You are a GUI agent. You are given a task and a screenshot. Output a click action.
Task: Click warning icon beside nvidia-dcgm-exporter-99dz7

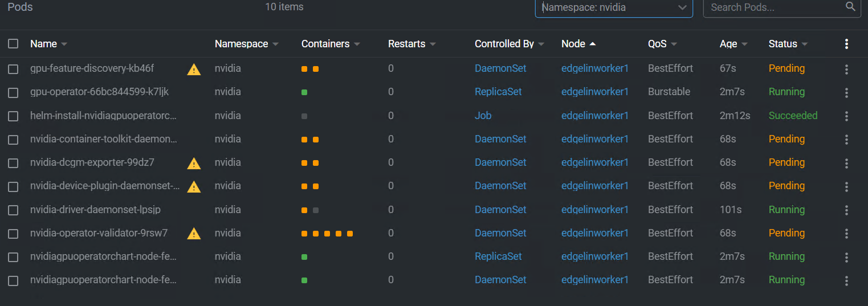coord(194,164)
